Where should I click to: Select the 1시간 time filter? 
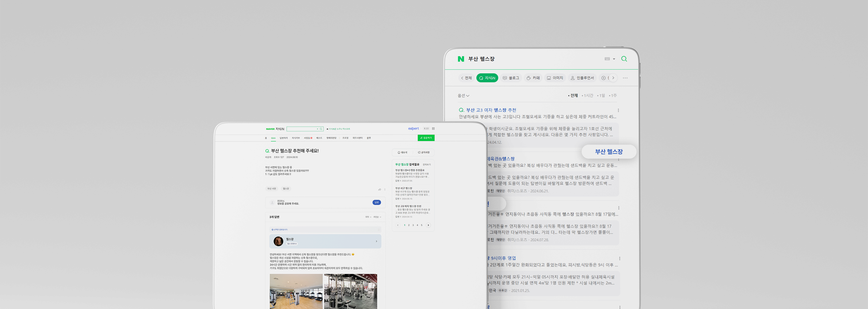click(588, 96)
